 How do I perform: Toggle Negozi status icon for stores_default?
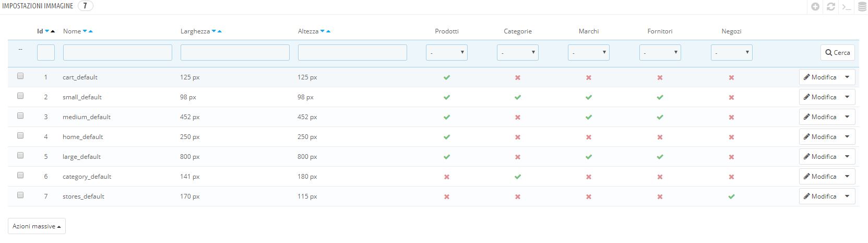[731, 196]
